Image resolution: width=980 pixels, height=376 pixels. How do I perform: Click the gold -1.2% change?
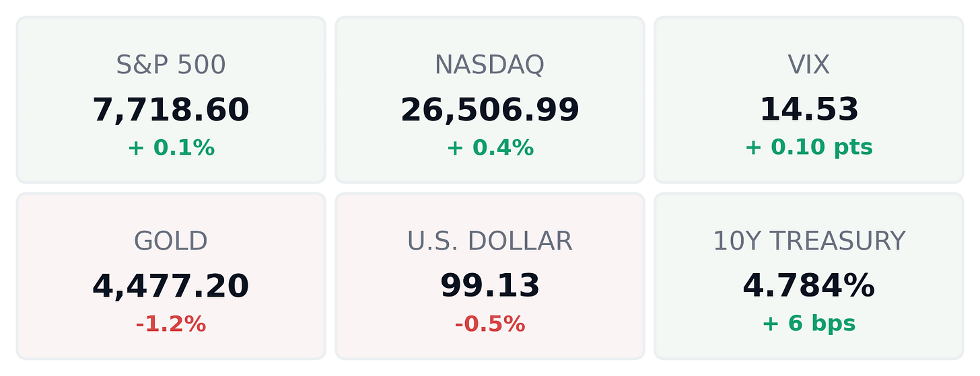click(171, 324)
